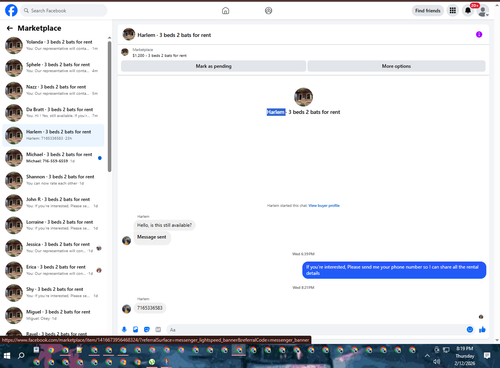Click the chat header Harlem title
The height and width of the screenshot is (368, 500).
coord(174,35)
